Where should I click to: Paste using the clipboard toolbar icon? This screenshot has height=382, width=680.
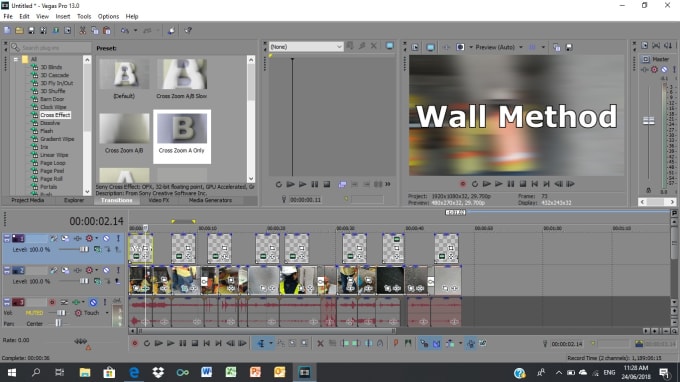click(x=107, y=30)
